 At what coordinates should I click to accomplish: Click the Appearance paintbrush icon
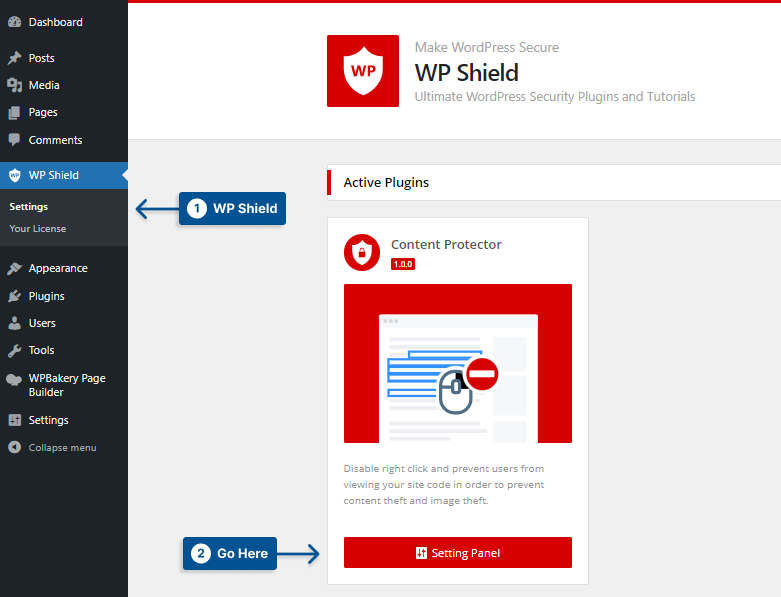click(15, 268)
